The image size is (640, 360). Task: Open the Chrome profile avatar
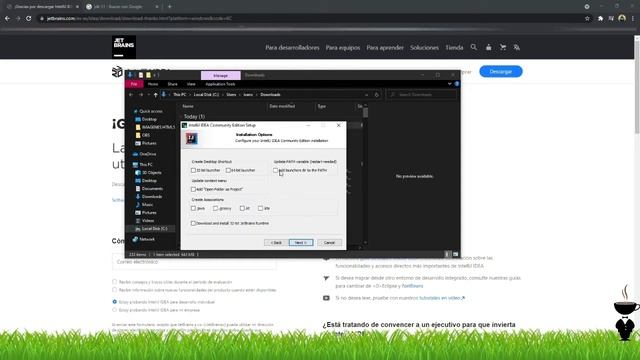click(x=622, y=18)
